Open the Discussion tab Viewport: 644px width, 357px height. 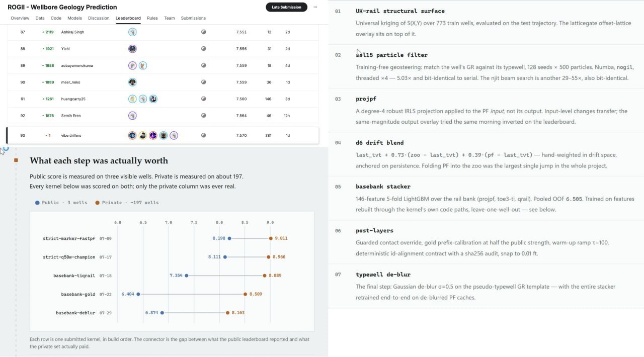[99, 18]
